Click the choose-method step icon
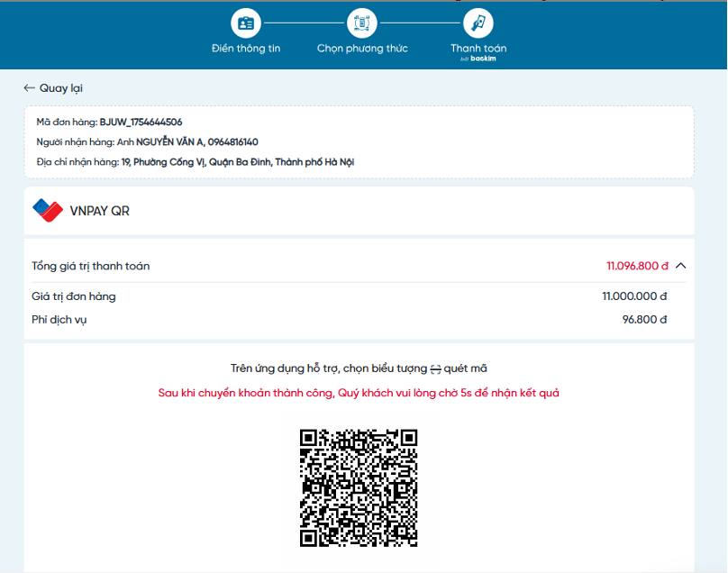 click(x=362, y=23)
